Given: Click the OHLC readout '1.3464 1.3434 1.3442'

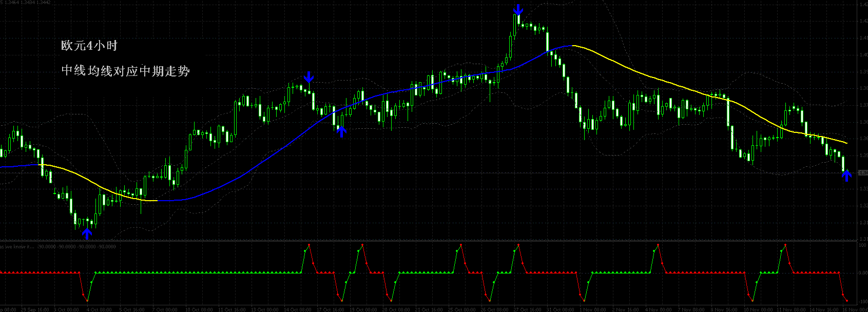Looking at the screenshot, I should pos(28,3).
